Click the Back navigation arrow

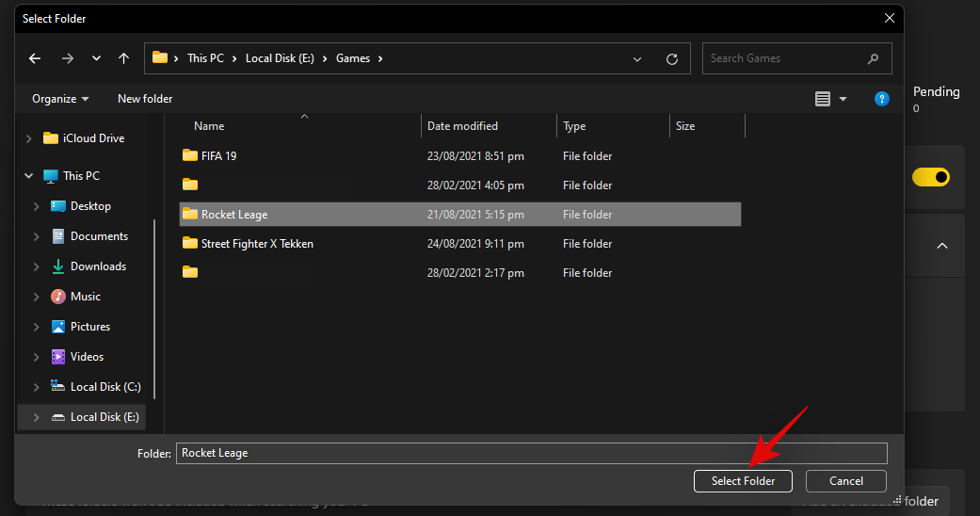(x=35, y=58)
